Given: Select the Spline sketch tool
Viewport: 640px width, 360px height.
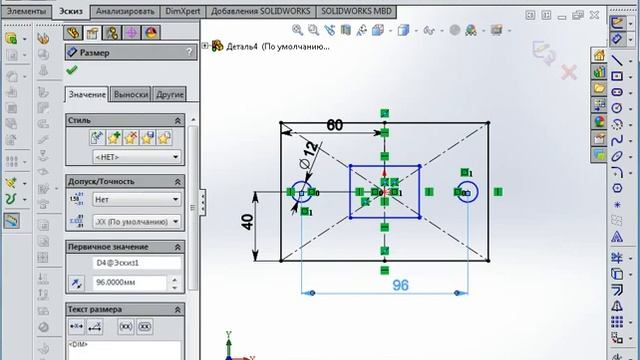Looking at the screenshot, I should pos(617,140).
